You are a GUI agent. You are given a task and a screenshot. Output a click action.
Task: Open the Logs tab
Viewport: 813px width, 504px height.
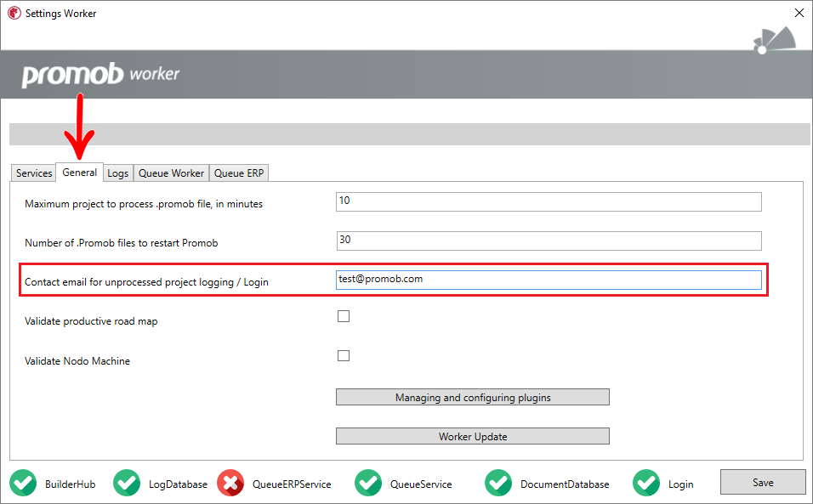coord(117,173)
